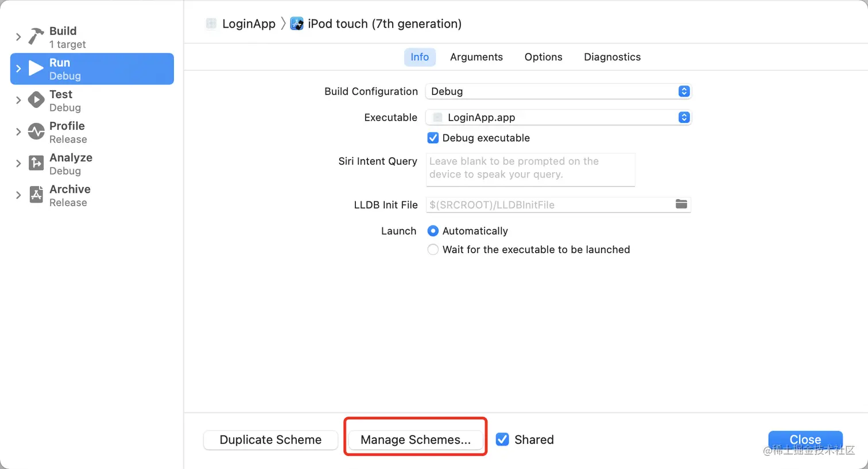Click the Siri Intent Query label
Screen dimensions: 868x469
[378, 161]
